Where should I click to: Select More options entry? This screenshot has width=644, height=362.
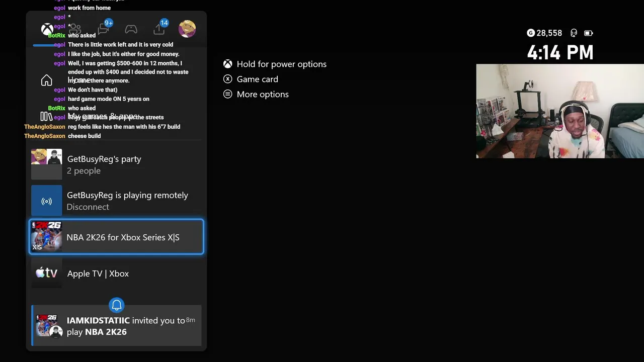[256, 94]
